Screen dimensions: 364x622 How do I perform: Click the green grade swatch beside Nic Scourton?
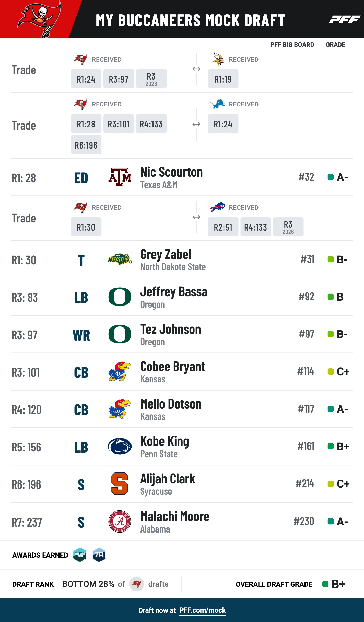coord(331,177)
